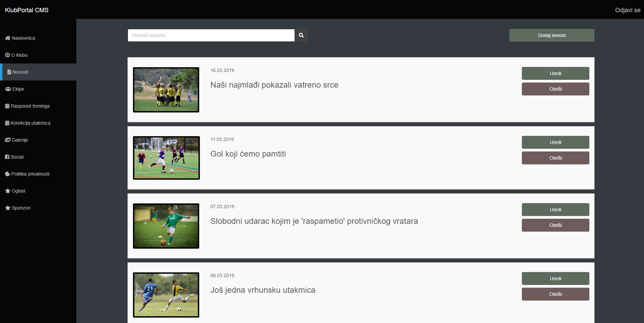Click the people icon beside Ekipe
The image size is (644, 323).
8,89
